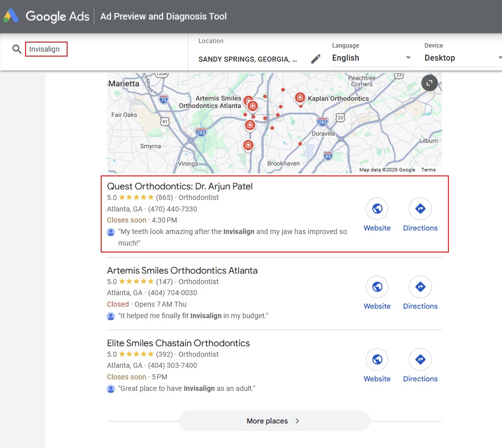Click the Doraville label on the map
Viewport: 502px width, 448px height.
click(x=323, y=133)
